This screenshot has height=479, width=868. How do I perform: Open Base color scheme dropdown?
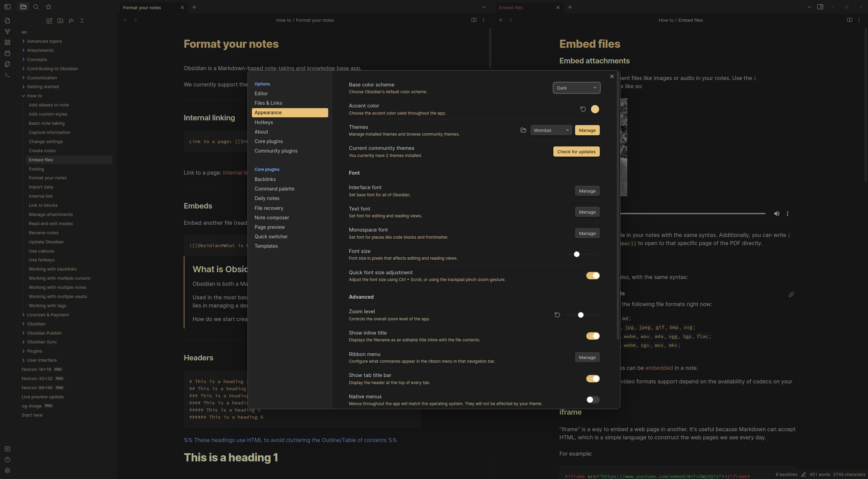tap(576, 88)
